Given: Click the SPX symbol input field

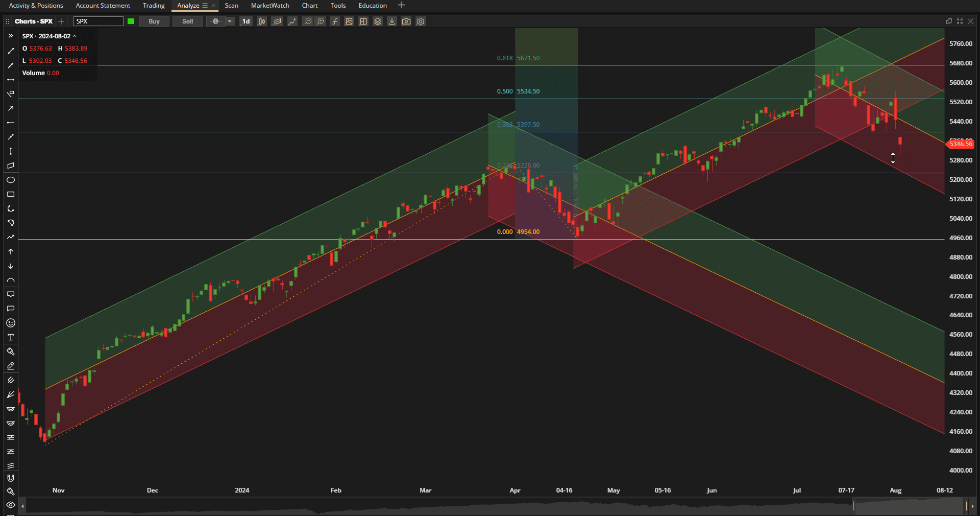Looking at the screenshot, I should pos(98,21).
